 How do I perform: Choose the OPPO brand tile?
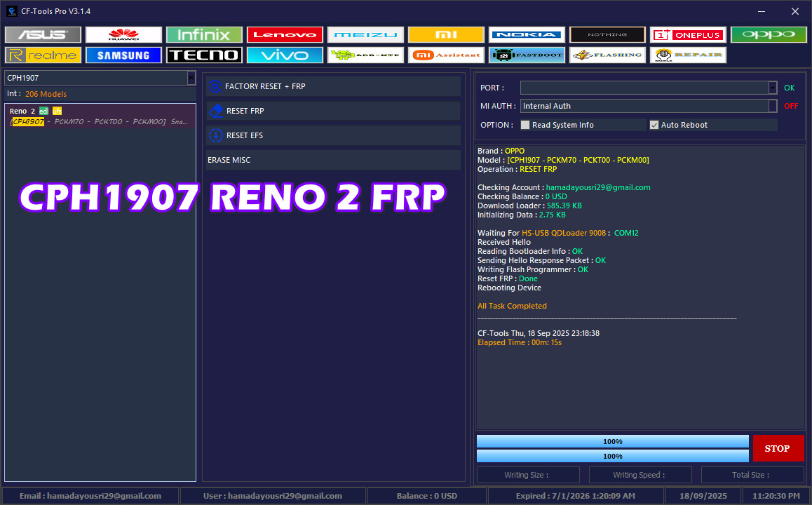(x=769, y=34)
